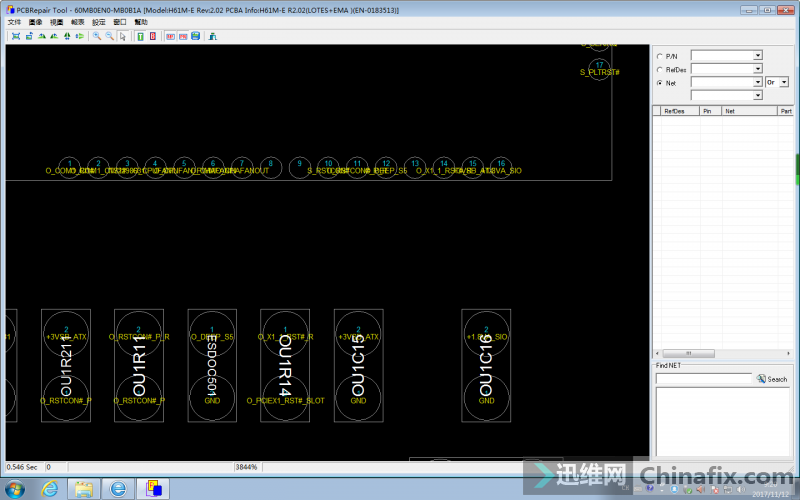Click red-label icon left of the blue disk icon

183,36
